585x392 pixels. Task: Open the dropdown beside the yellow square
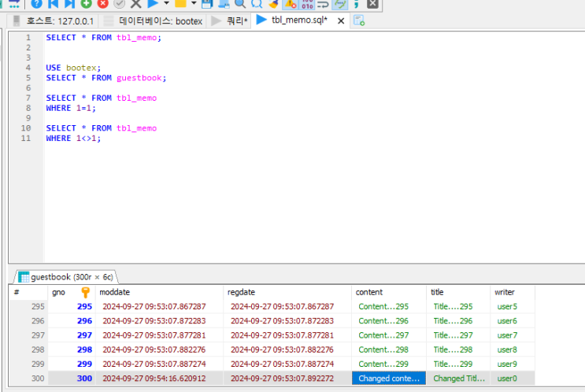click(194, 3)
